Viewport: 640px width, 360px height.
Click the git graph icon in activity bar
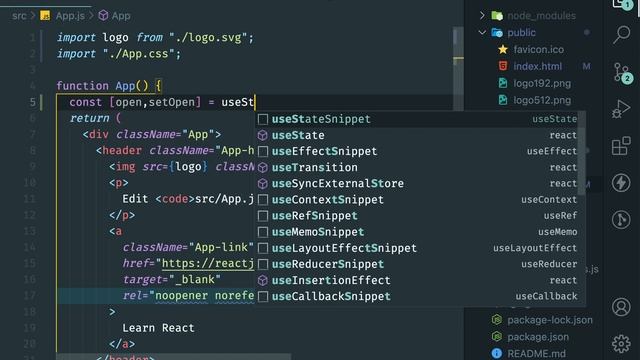pyautogui.click(x=621, y=220)
